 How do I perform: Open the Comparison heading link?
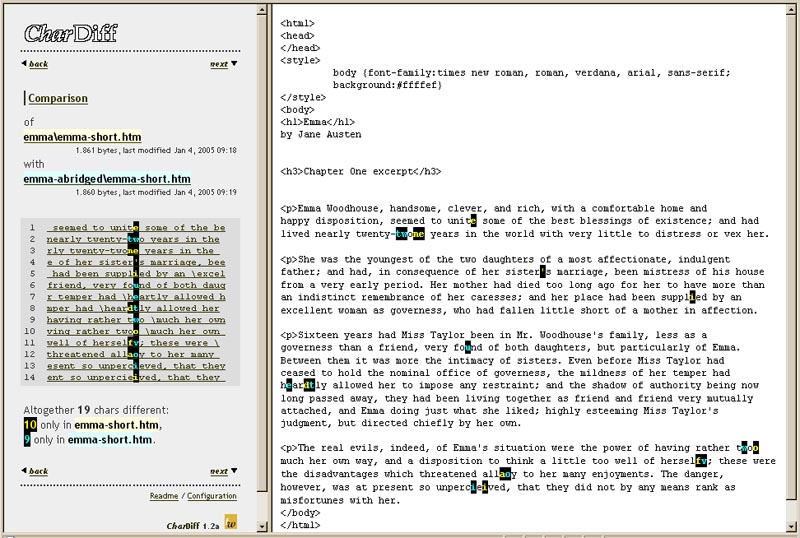pyautogui.click(x=58, y=98)
